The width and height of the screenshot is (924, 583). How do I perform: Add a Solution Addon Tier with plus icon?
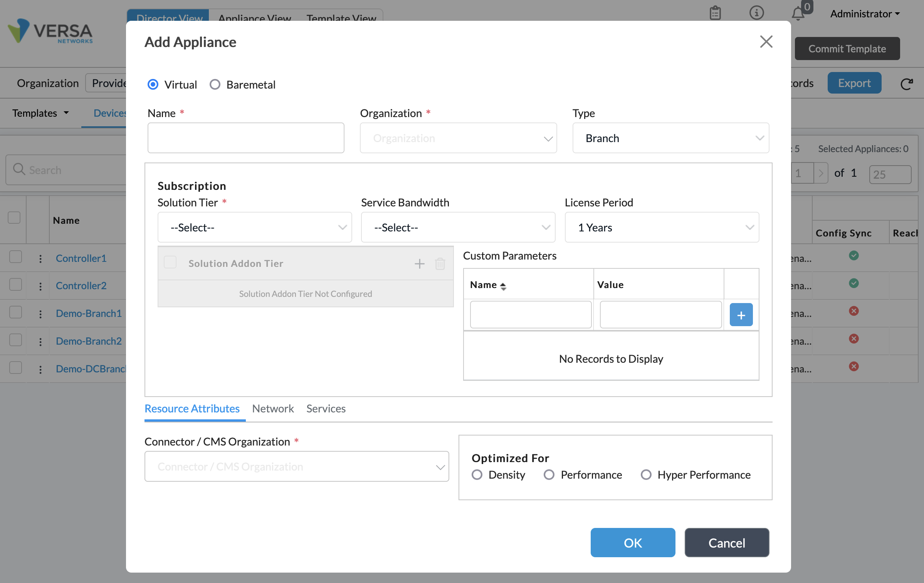[x=419, y=264]
